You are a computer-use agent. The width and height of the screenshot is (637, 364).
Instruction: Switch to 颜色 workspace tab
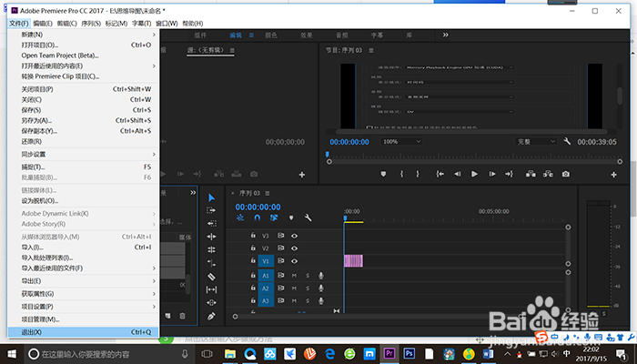271,35
